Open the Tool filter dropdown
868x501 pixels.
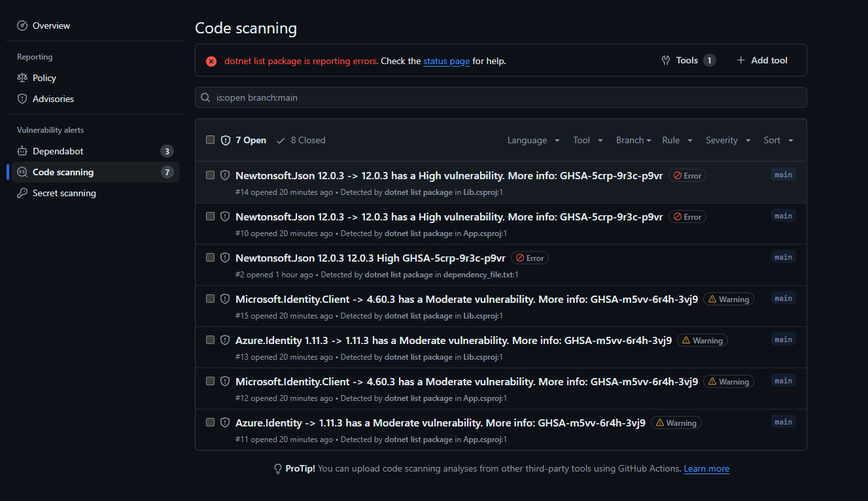click(588, 140)
